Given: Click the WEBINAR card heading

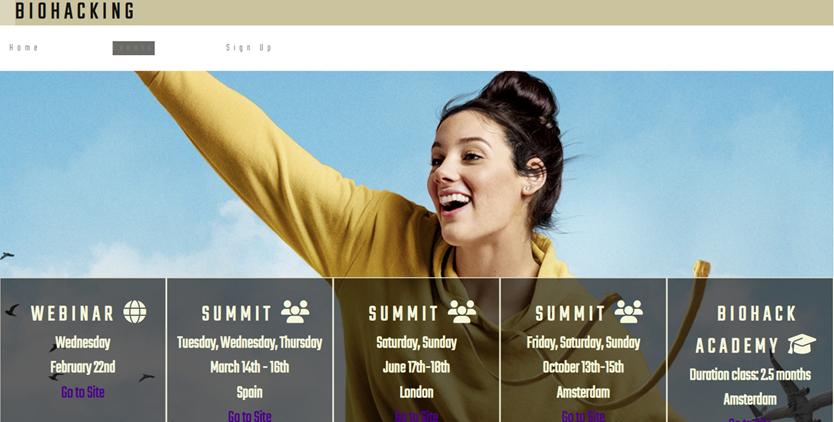Looking at the screenshot, I should click(72, 313).
